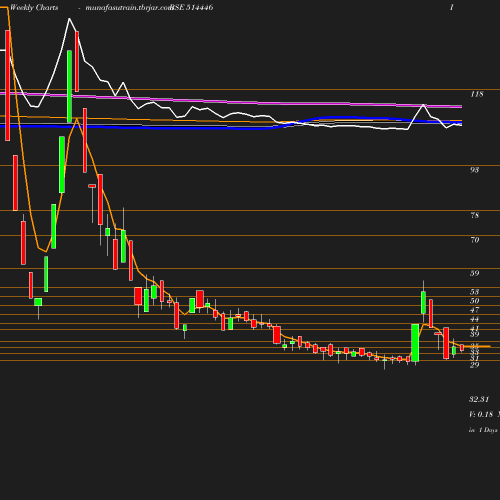500x500 pixels.
Task: Click the 32.31 closing price value
Action: (479, 399)
